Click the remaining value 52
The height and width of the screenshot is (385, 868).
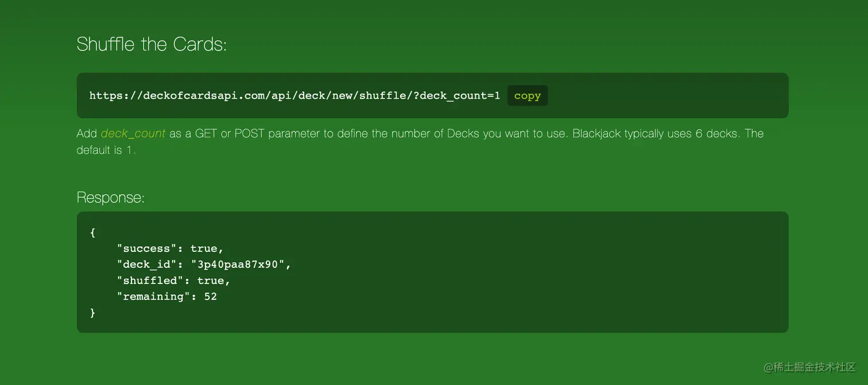[211, 297]
